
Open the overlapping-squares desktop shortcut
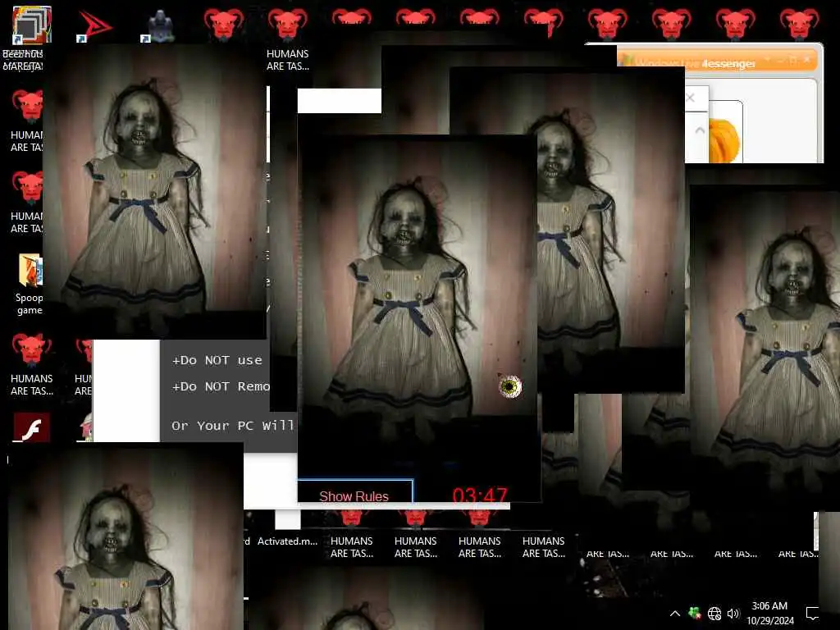32,25
